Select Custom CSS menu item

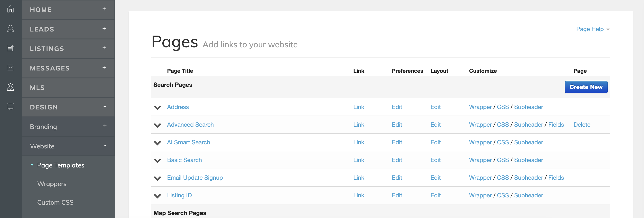55,202
